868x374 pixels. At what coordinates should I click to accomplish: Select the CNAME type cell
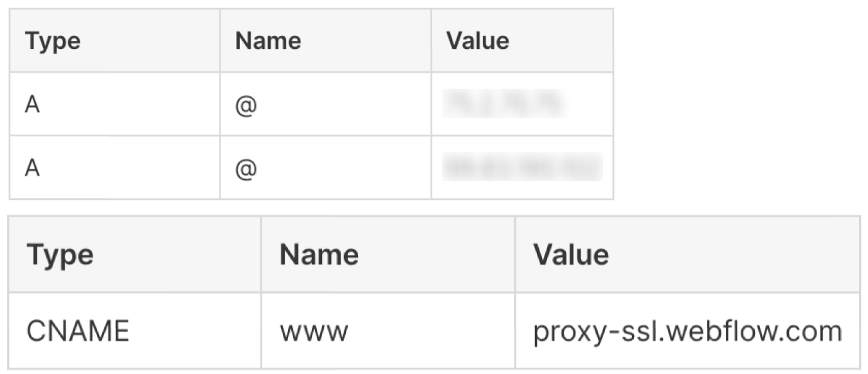(78, 331)
